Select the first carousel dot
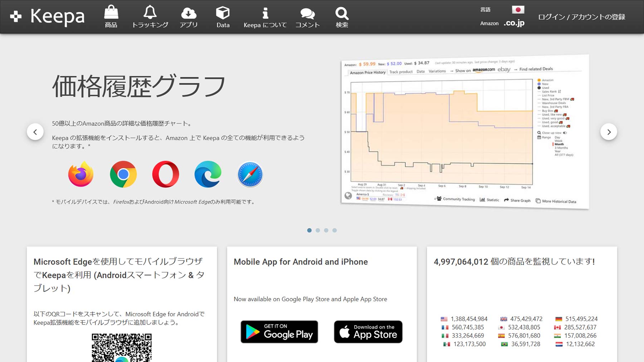The height and width of the screenshot is (362, 644). (x=309, y=230)
